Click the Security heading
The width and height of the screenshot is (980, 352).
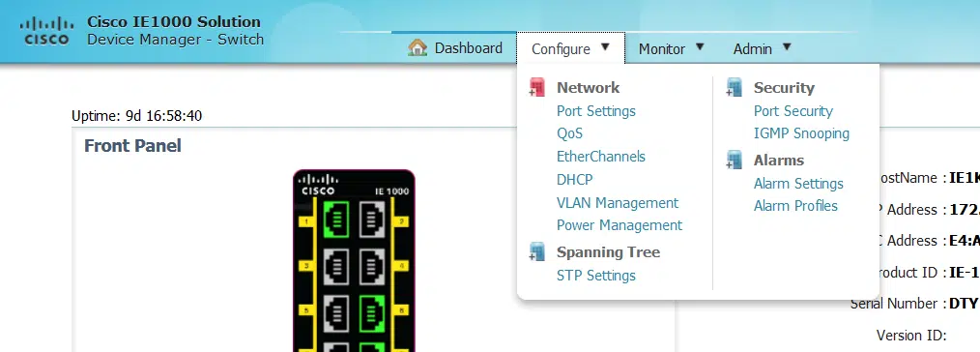784,88
